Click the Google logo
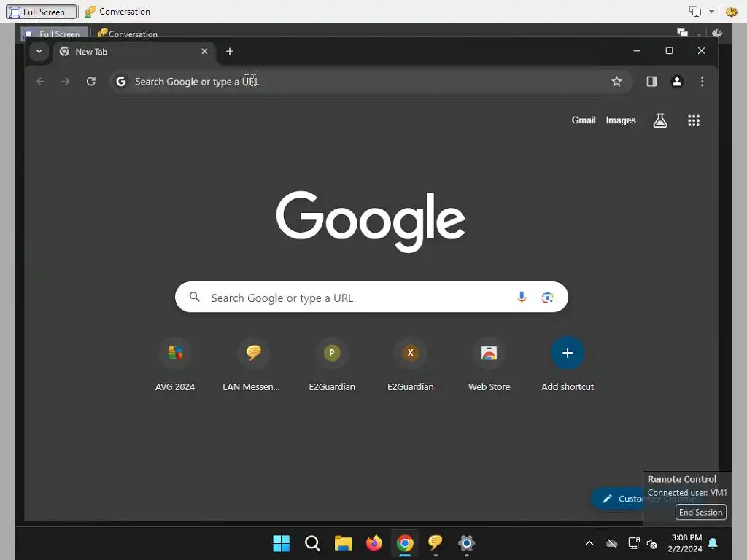 pos(371,221)
